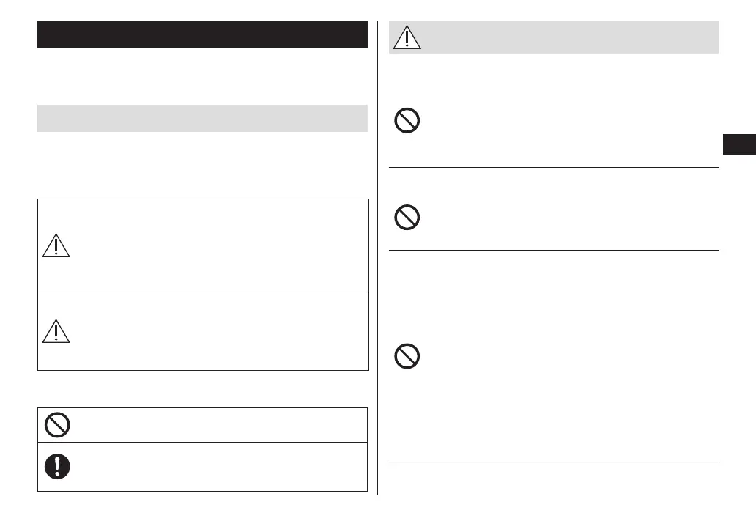Select the black side tab on the right edge
The image size is (756, 532).
[x=739, y=144]
